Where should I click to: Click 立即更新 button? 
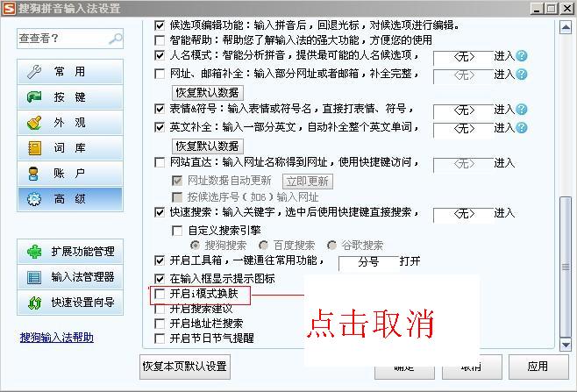pos(308,182)
